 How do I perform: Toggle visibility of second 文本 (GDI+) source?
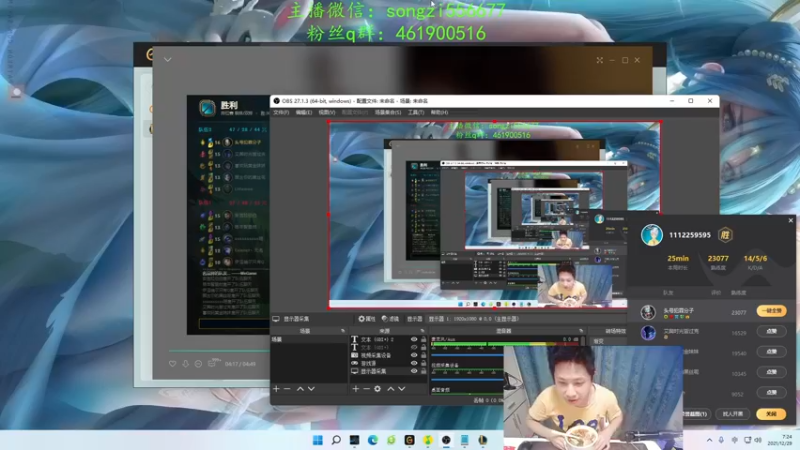(414, 347)
